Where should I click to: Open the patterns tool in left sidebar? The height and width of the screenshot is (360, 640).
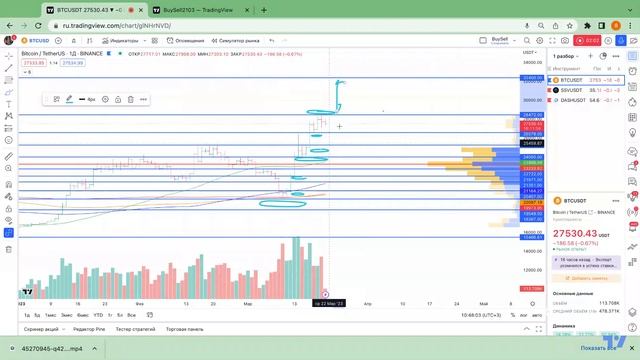click(x=9, y=116)
